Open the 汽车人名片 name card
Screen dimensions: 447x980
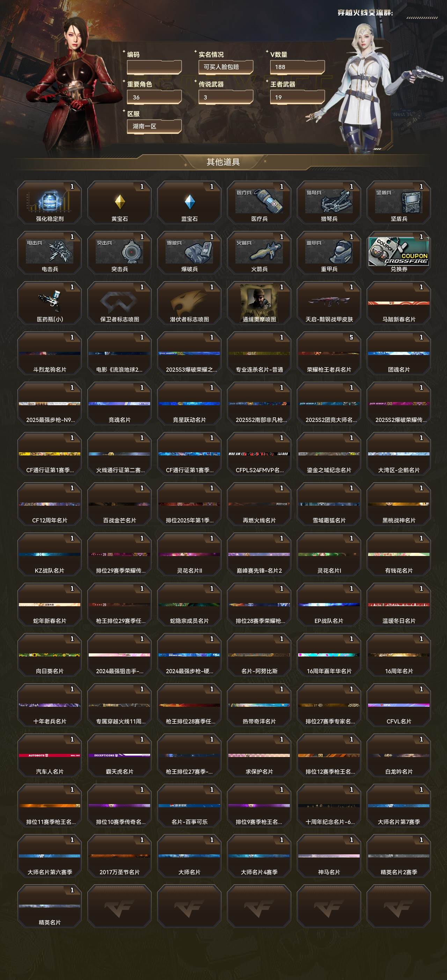pyautogui.click(x=50, y=755)
